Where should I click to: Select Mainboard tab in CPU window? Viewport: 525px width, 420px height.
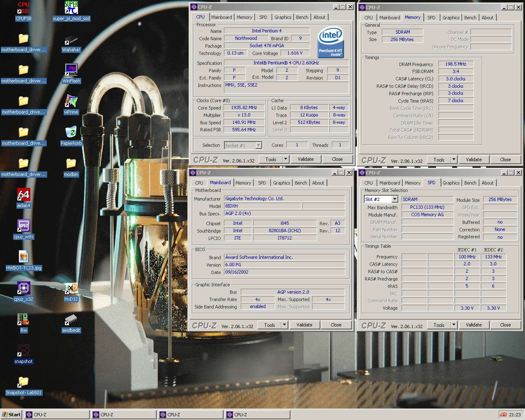(221, 17)
